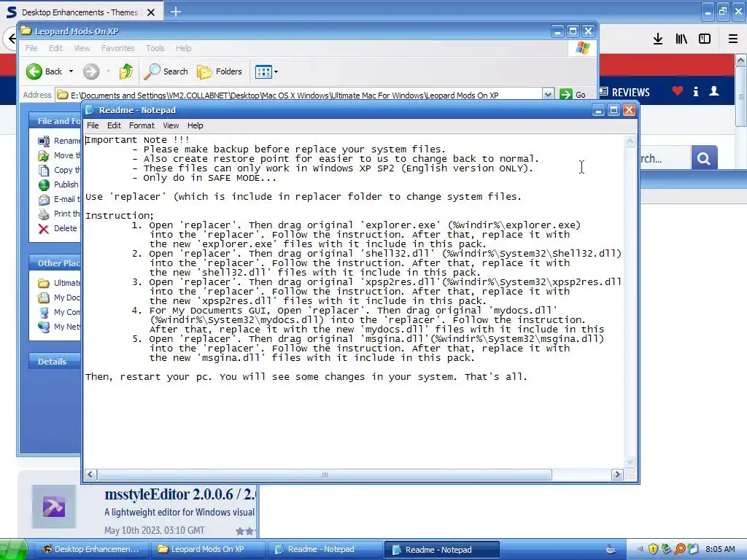Viewport: 747px width, 560px height.
Task: Click the blue website search button
Action: pos(704,157)
